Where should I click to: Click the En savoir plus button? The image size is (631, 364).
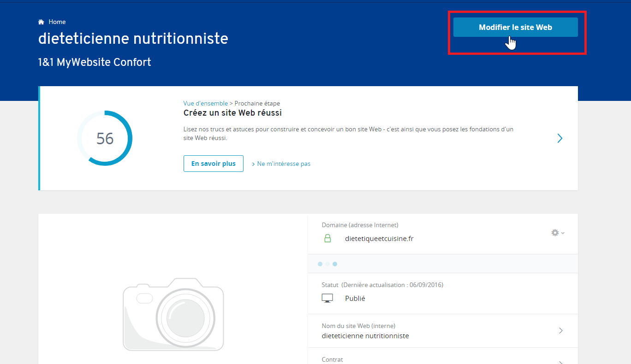[213, 164]
